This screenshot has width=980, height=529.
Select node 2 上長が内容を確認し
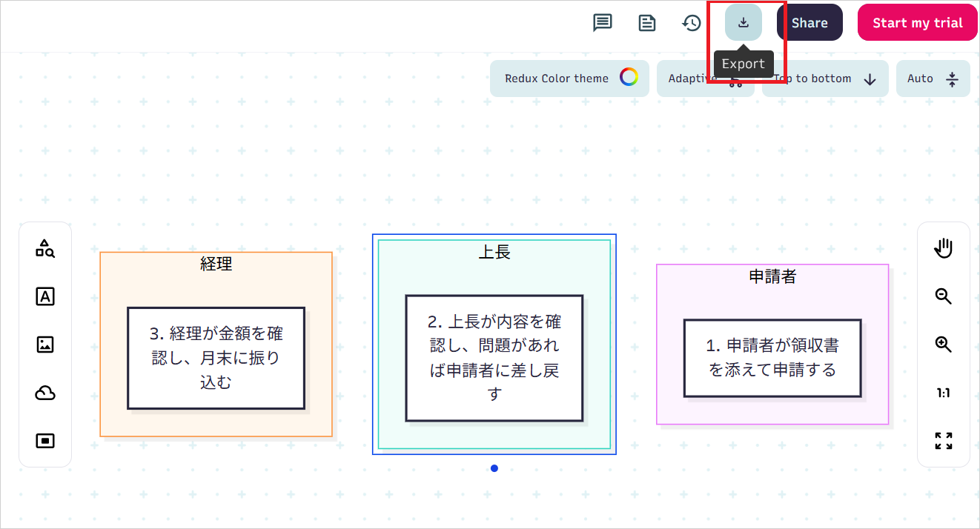(494, 358)
